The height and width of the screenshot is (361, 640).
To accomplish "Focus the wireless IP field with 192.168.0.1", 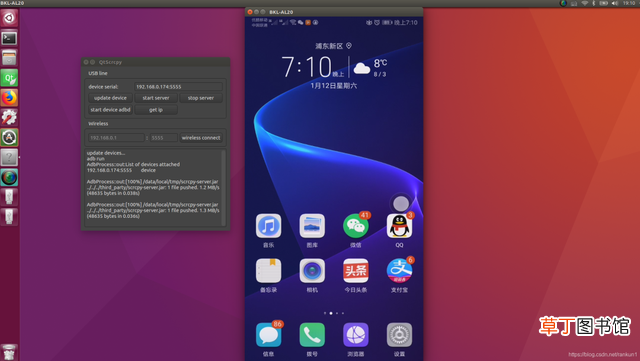I will click(116, 138).
